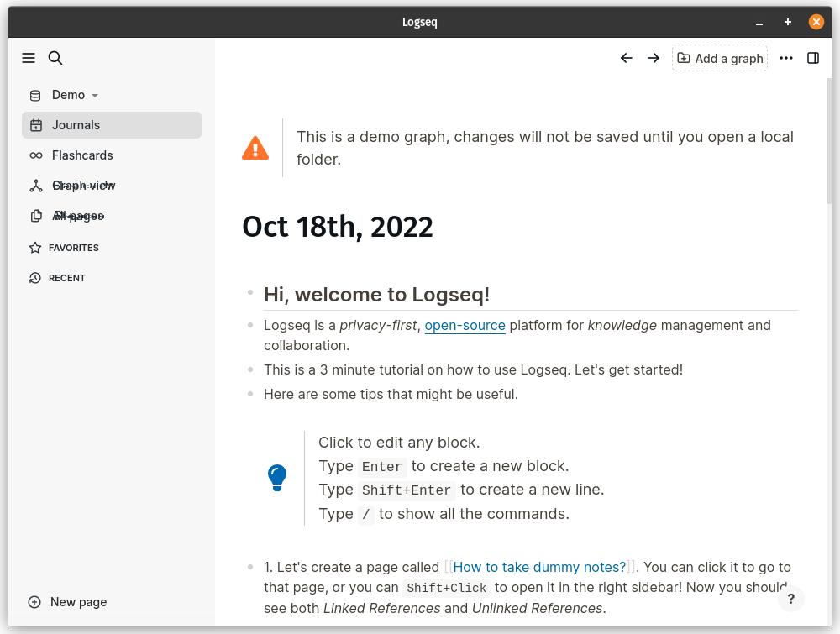Image resolution: width=840 pixels, height=634 pixels.
Task: Expand the Recent section
Action: pyautogui.click(x=67, y=278)
